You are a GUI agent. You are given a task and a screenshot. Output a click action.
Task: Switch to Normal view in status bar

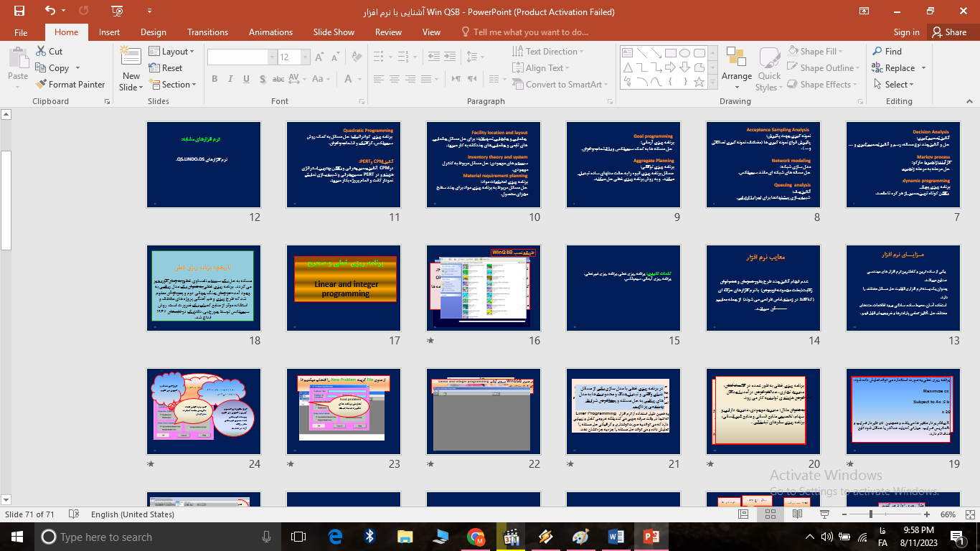[744, 514]
